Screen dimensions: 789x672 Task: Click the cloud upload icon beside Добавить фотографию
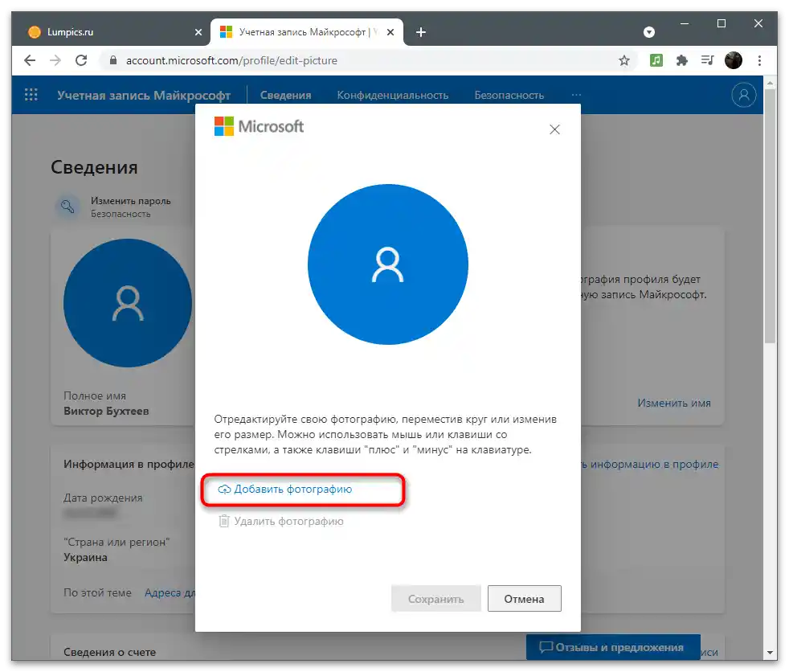pyautogui.click(x=224, y=490)
